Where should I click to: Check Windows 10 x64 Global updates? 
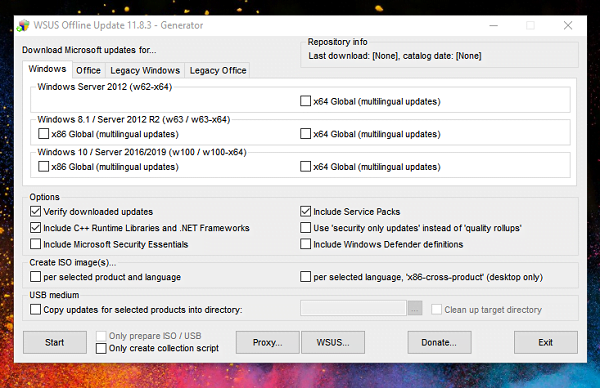(x=305, y=166)
